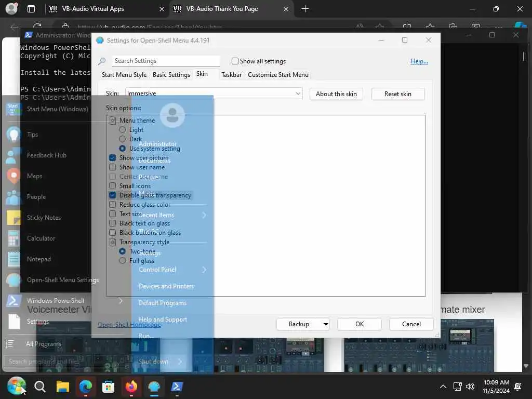The image size is (532, 399).
Task: Switch to Open-Shell settings taskbar icon
Action: point(154,387)
